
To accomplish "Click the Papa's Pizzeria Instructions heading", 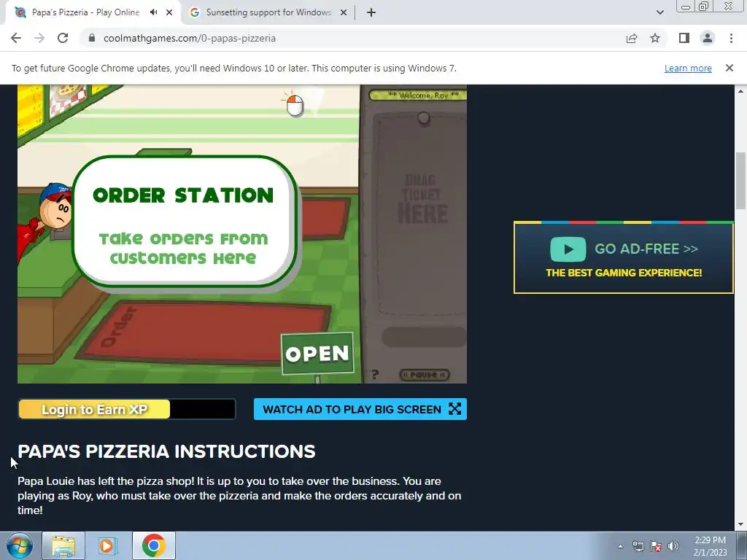I will coord(166,451).
